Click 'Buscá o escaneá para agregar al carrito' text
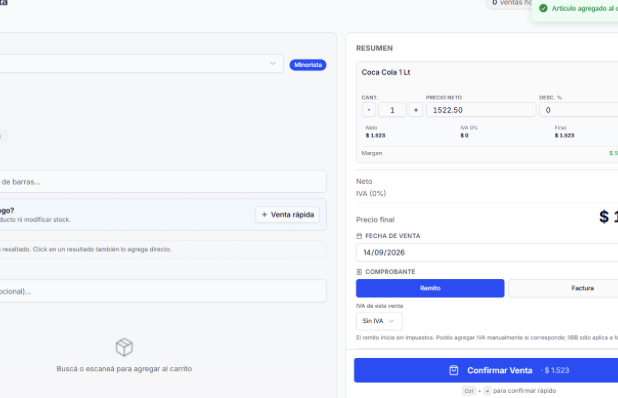The height and width of the screenshot is (398, 618). (x=124, y=369)
